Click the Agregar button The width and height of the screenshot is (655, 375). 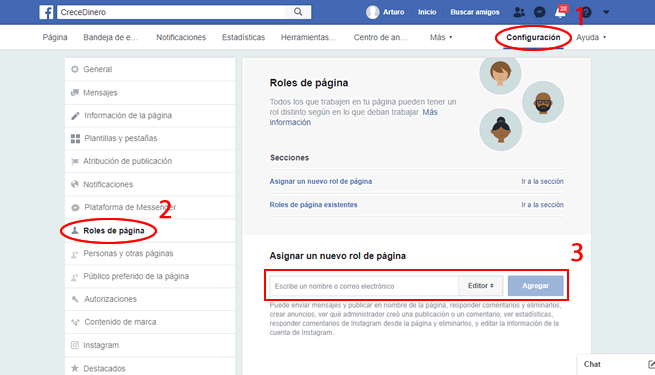(536, 286)
